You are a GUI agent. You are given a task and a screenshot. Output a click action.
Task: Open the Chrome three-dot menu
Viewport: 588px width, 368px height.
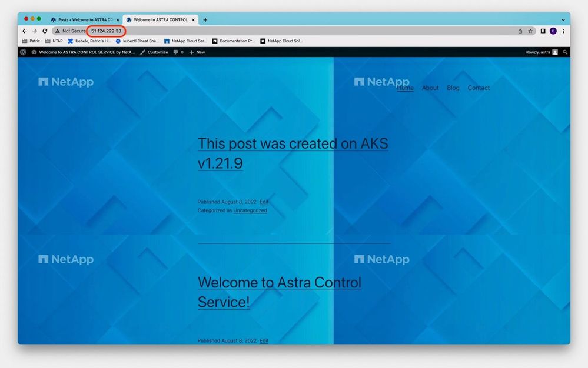[x=563, y=31]
